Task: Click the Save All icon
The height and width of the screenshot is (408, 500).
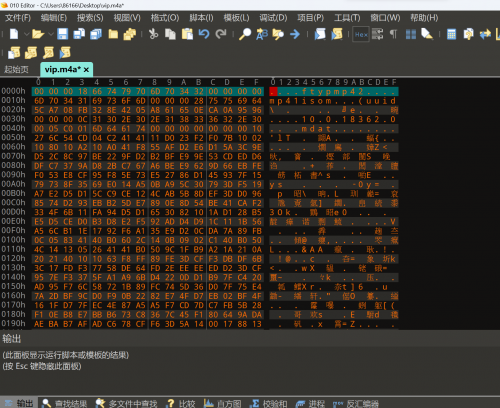Action: tap(96, 34)
